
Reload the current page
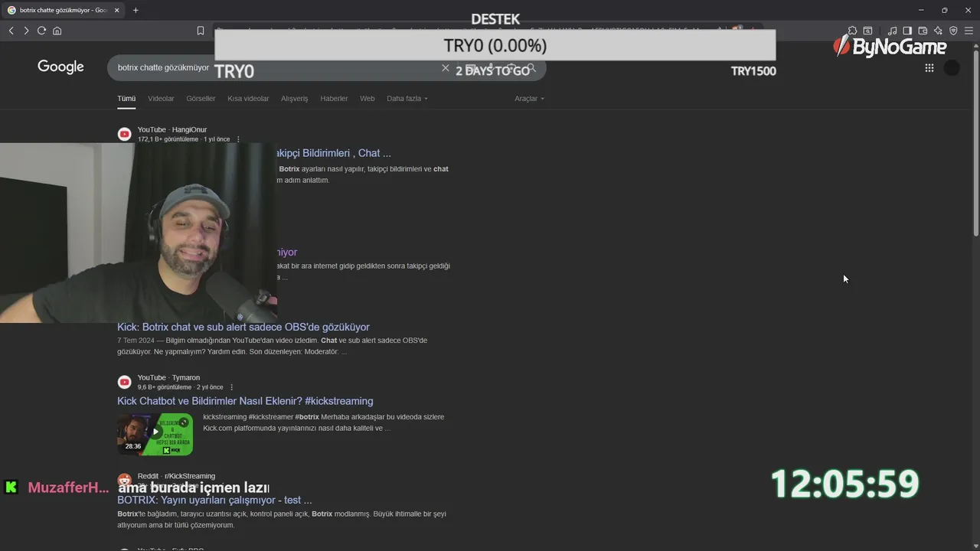coord(41,31)
